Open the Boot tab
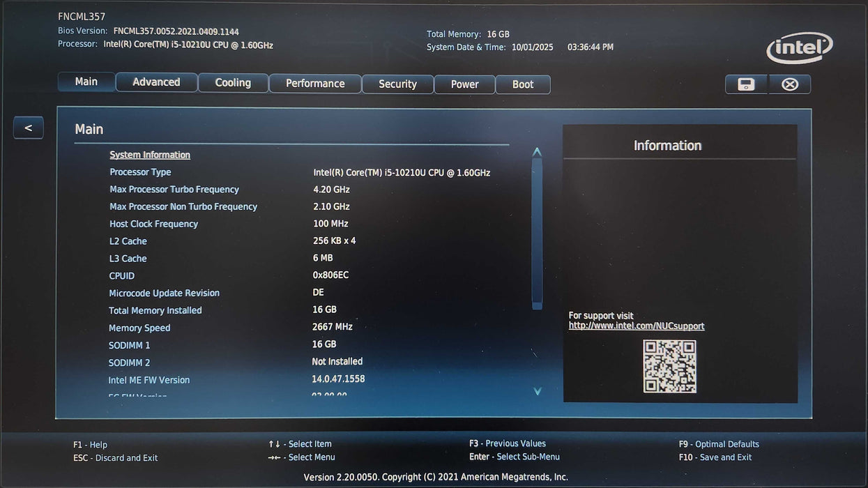 point(523,84)
